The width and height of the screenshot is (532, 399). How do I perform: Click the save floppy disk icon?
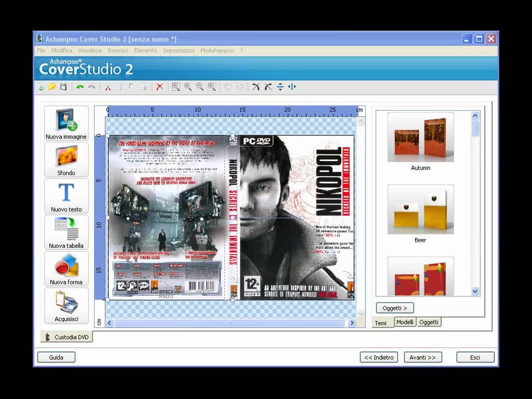point(64,87)
